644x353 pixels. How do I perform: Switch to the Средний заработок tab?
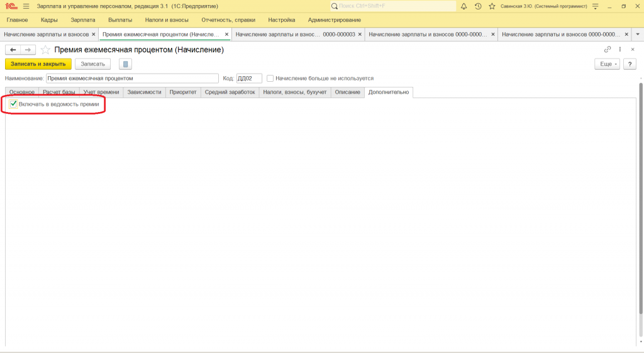230,92
